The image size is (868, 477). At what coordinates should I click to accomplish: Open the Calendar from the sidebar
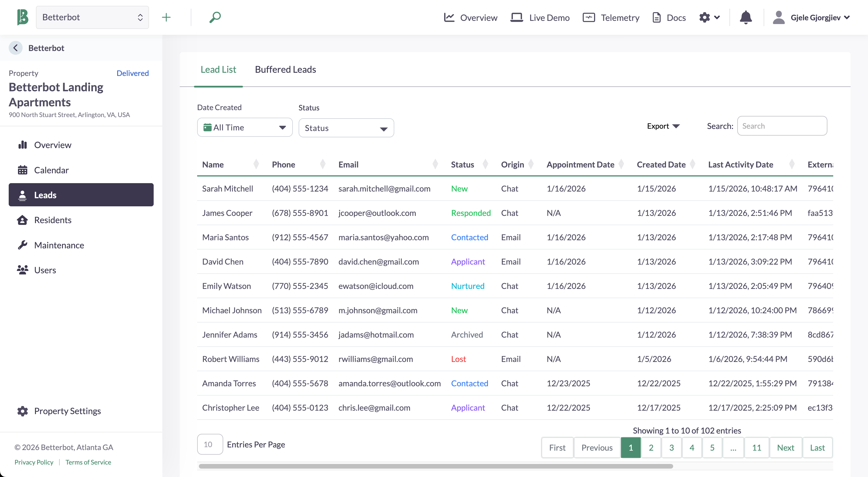point(51,170)
